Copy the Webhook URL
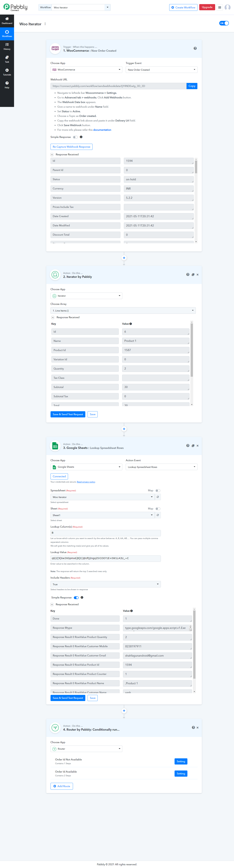The height and width of the screenshot is (868, 234). click(192, 86)
